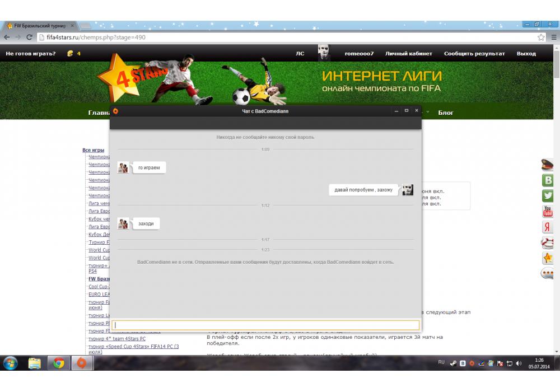Open 'Кубок Де...' link in left list
The image size is (560, 392).
point(99,234)
